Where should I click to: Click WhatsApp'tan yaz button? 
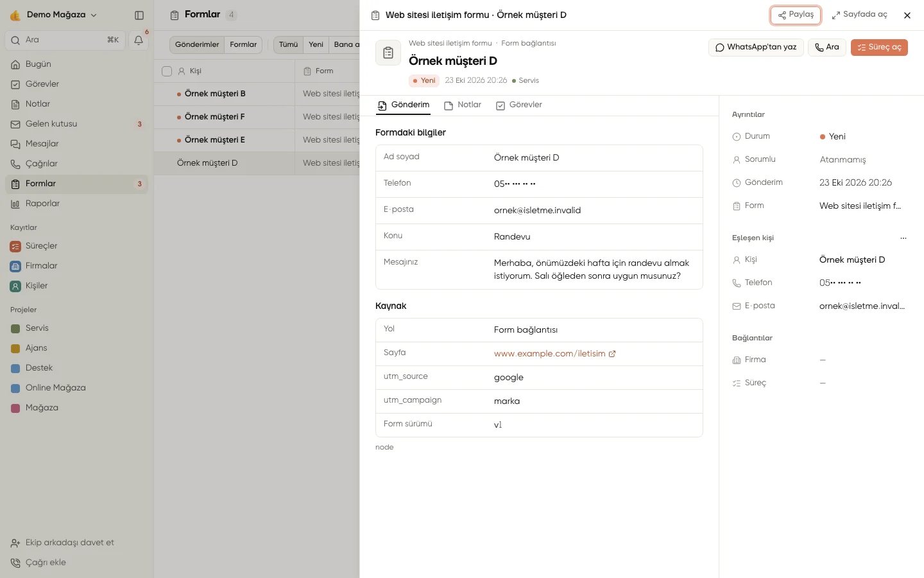pyautogui.click(x=756, y=48)
